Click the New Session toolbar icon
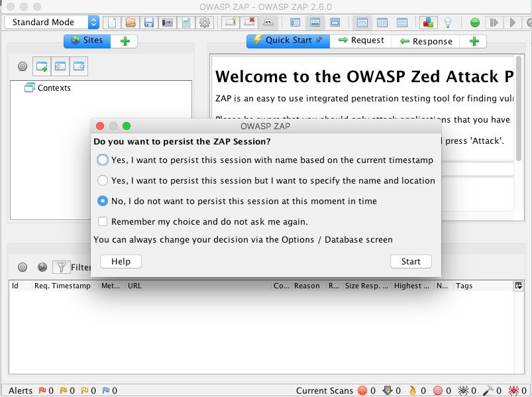Image resolution: width=532 pixels, height=397 pixels. pyautogui.click(x=112, y=23)
